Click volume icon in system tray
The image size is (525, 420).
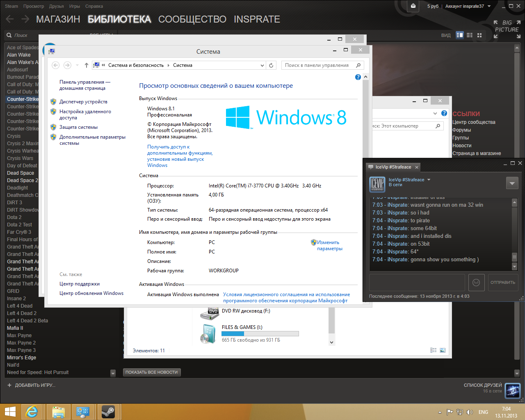[470, 412]
